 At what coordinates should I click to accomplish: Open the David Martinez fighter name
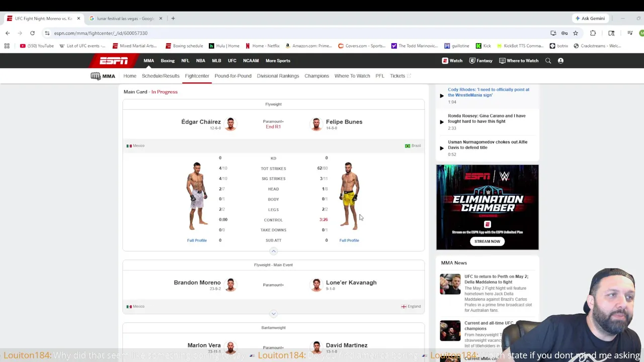click(347, 345)
